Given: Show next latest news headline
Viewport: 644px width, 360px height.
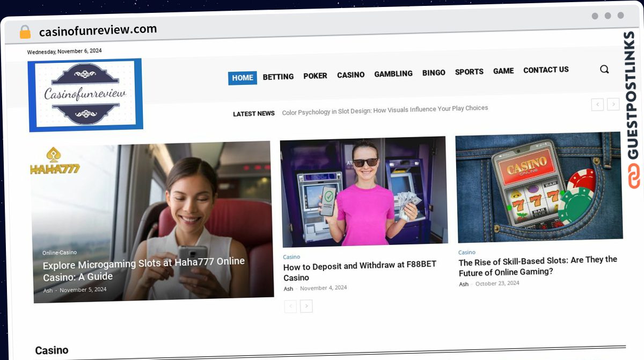Looking at the screenshot, I should (x=613, y=105).
